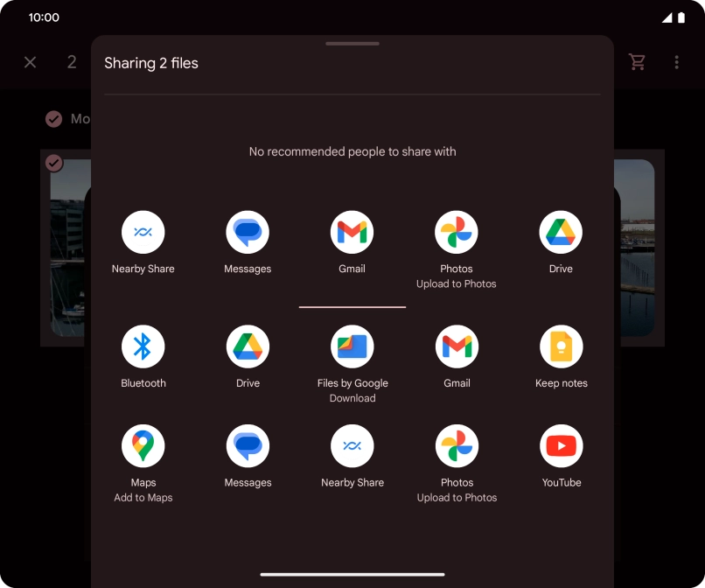
Task: Select Drive at the end of top row
Action: pyautogui.click(x=561, y=233)
